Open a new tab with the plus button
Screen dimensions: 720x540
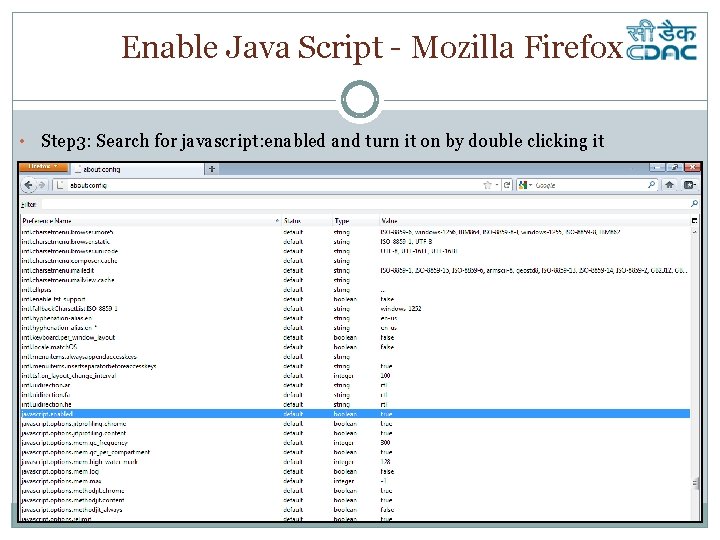click(212, 169)
